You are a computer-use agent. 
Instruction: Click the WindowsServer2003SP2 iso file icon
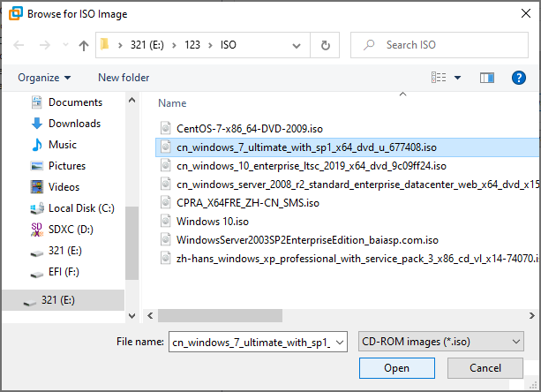(166, 240)
